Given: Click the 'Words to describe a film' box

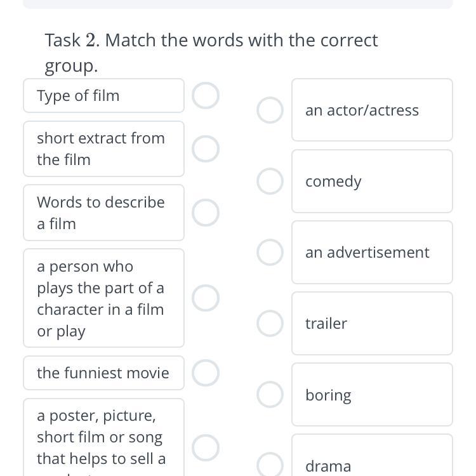Looking at the screenshot, I should [103, 213].
